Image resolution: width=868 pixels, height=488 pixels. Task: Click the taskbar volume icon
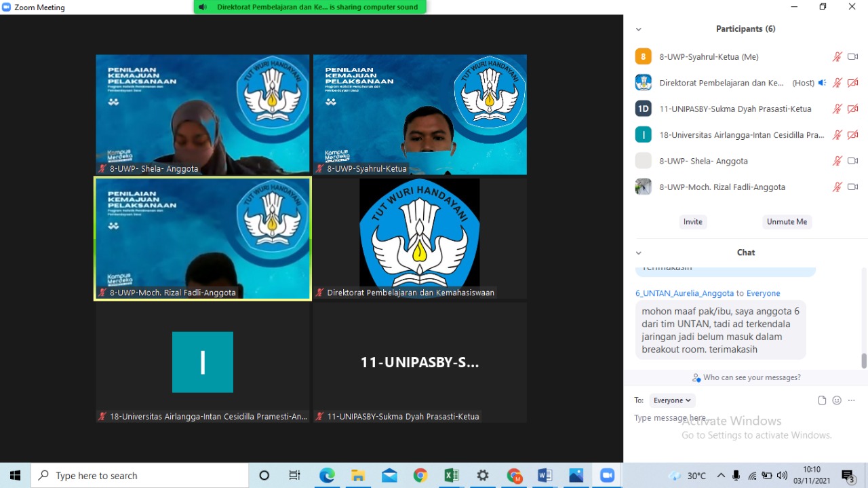tap(782, 476)
